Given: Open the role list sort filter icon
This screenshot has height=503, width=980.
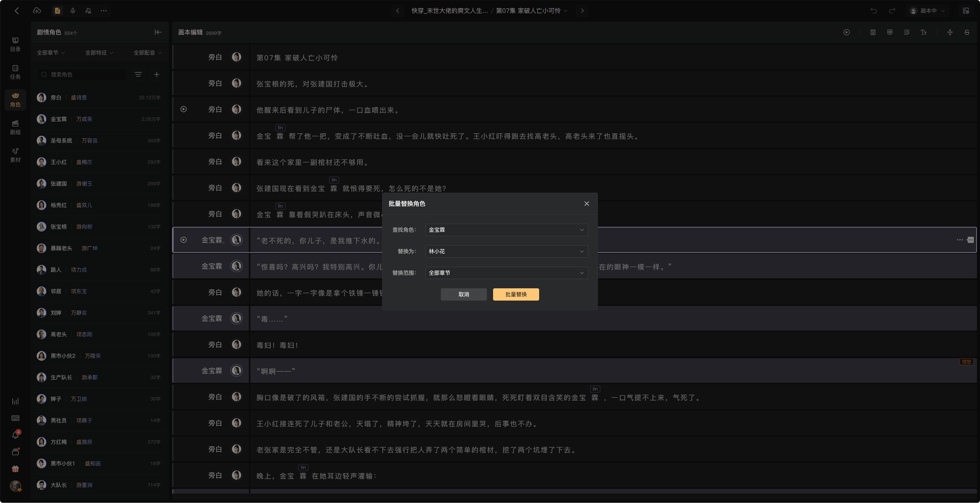Looking at the screenshot, I should 138,74.
